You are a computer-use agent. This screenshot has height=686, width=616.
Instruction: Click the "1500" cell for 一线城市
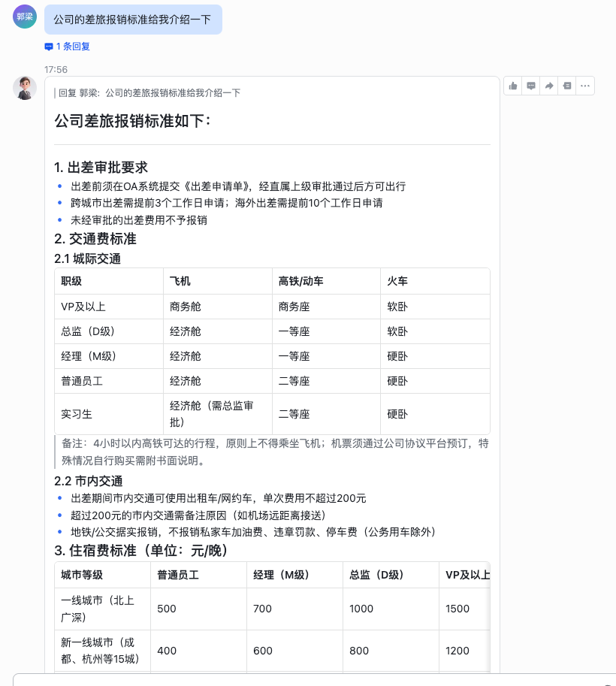457,609
